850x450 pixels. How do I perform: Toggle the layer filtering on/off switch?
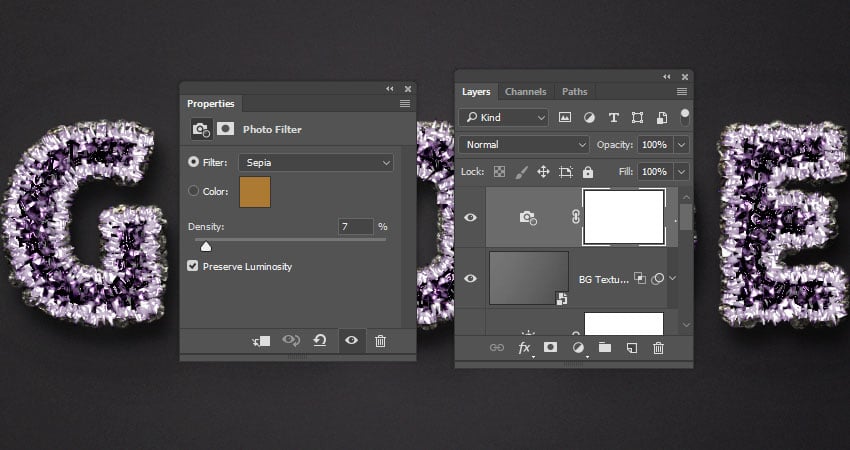tap(685, 117)
